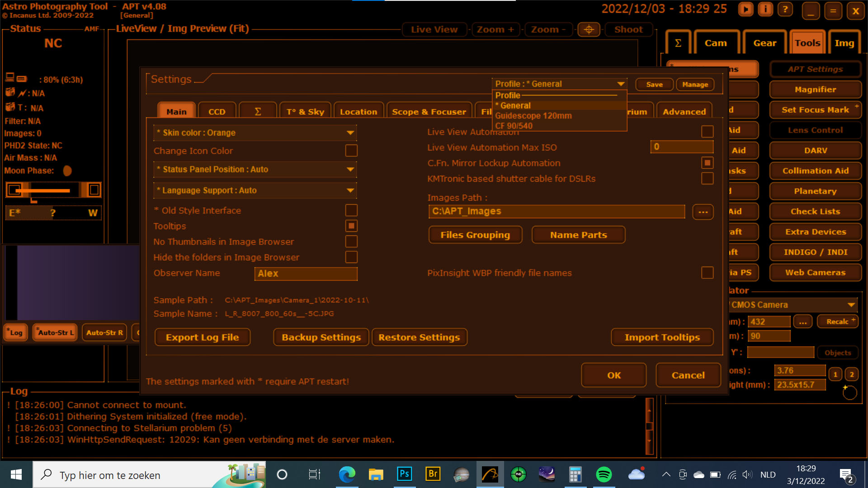Open Files Grouping options

[475, 235]
